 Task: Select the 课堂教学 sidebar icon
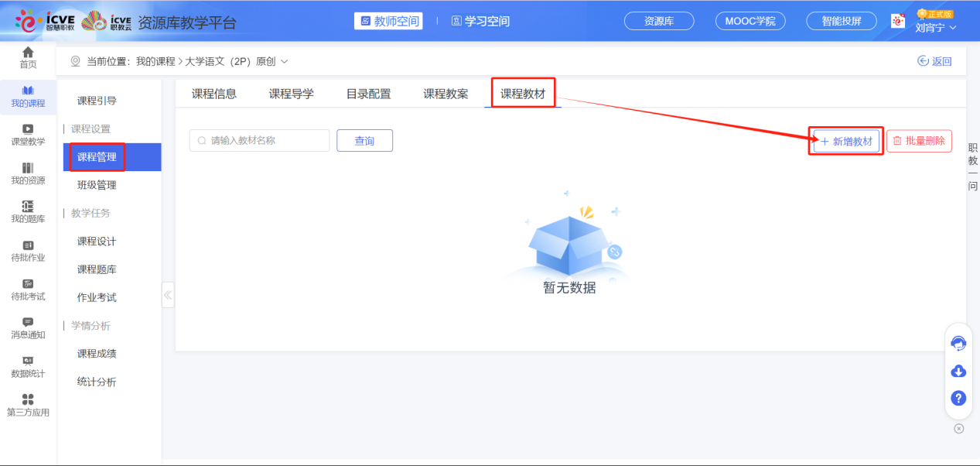[28, 135]
